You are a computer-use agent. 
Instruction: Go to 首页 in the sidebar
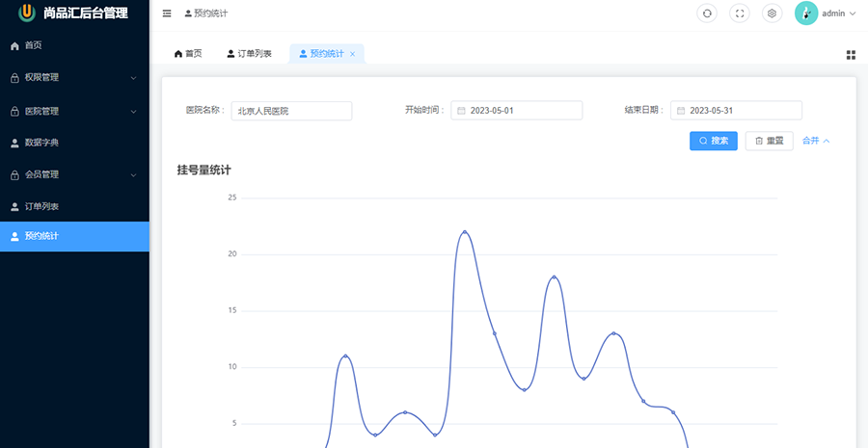coord(74,45)
